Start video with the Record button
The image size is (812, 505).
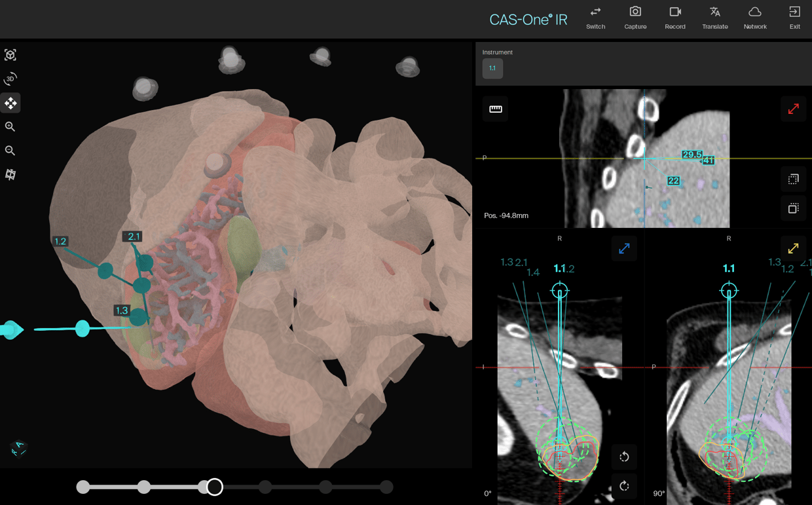click(x=674, y=18)
